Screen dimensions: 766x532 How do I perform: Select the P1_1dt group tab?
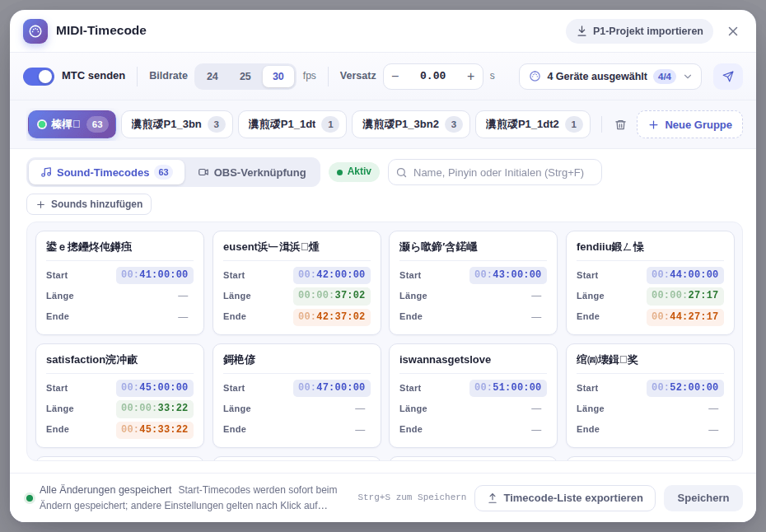click(292, 124)
